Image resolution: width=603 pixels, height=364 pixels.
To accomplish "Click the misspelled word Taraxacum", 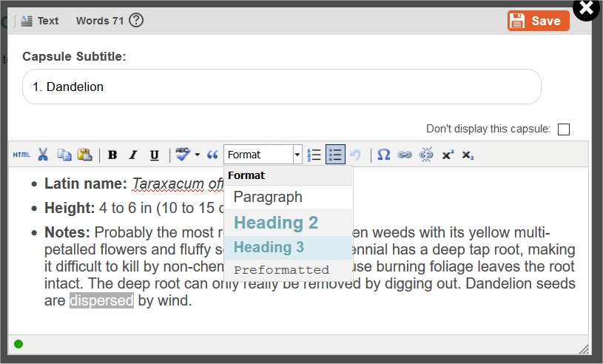I will (168, 183).
